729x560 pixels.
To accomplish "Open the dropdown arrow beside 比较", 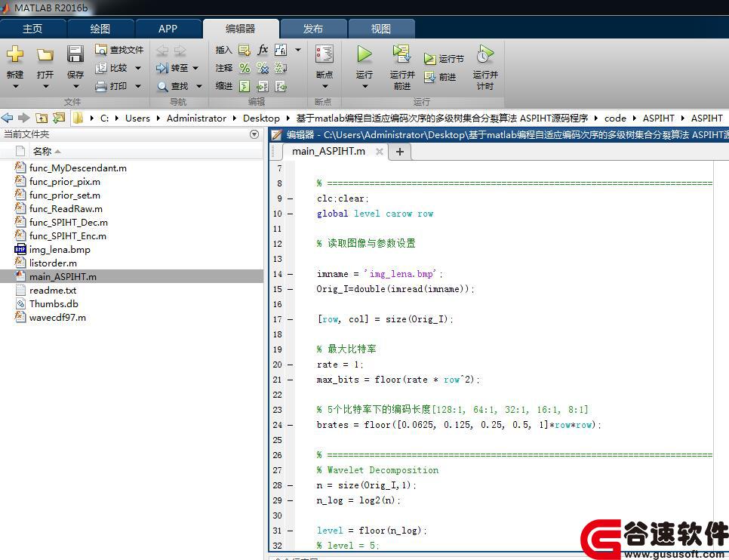I will point(138,68).
